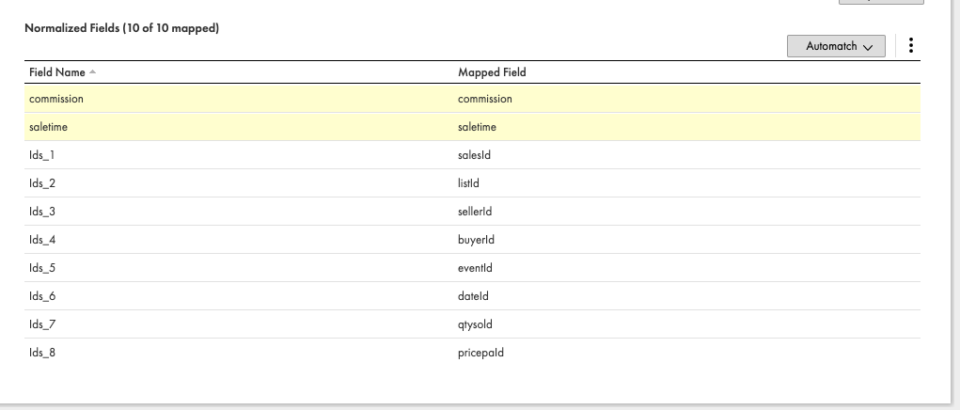Click the Mapped Field column header
This screenshot has width=960, height=410.
point(492,72)
